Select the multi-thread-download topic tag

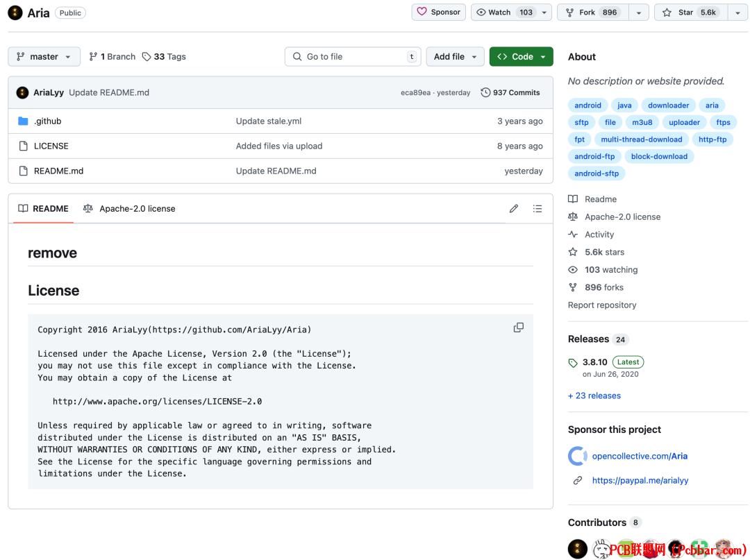pyautogui.click(x=642, y=139)
